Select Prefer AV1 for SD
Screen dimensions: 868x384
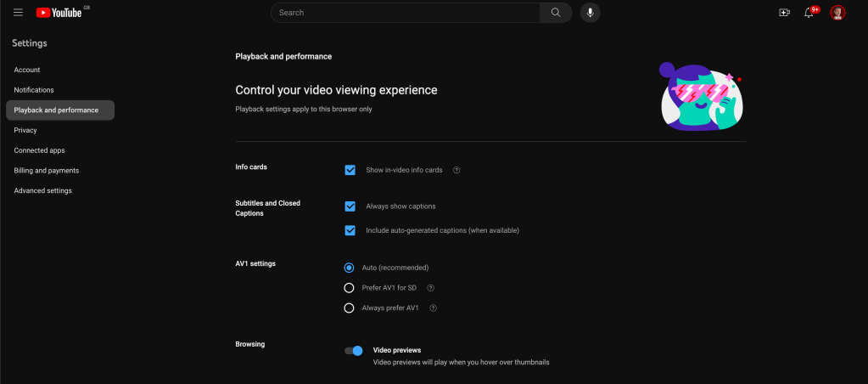point(349,288)
